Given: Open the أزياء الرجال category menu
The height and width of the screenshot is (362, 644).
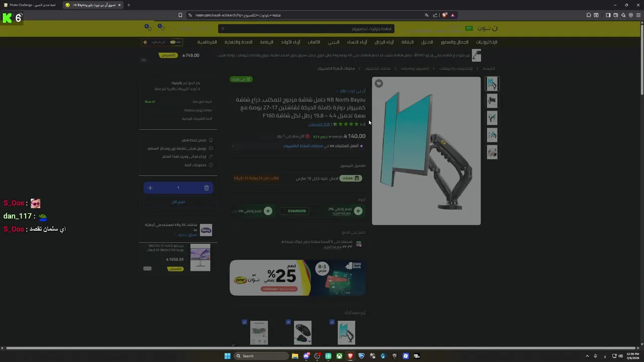Looking at the screenshot, I should (x=384, y=42).
